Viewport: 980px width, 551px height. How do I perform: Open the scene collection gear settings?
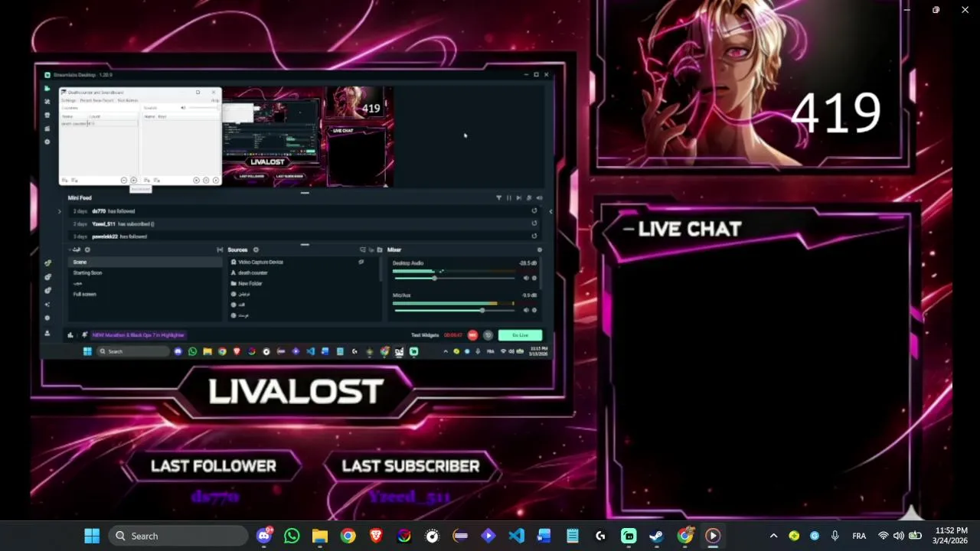pyautogui.click(x=87, y=249)
